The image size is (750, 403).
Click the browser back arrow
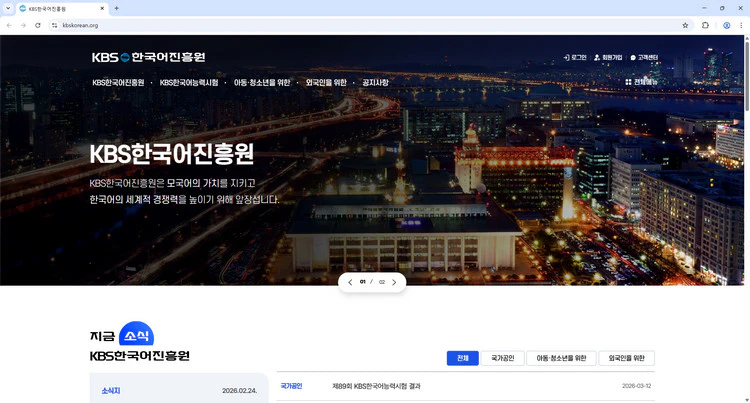[x=9, y=25]
